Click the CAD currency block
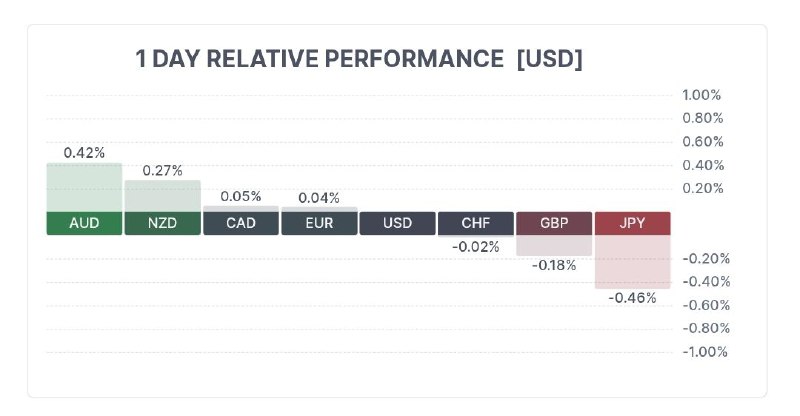The width and height of the screenshot is (800, 416). coord(240,223)
